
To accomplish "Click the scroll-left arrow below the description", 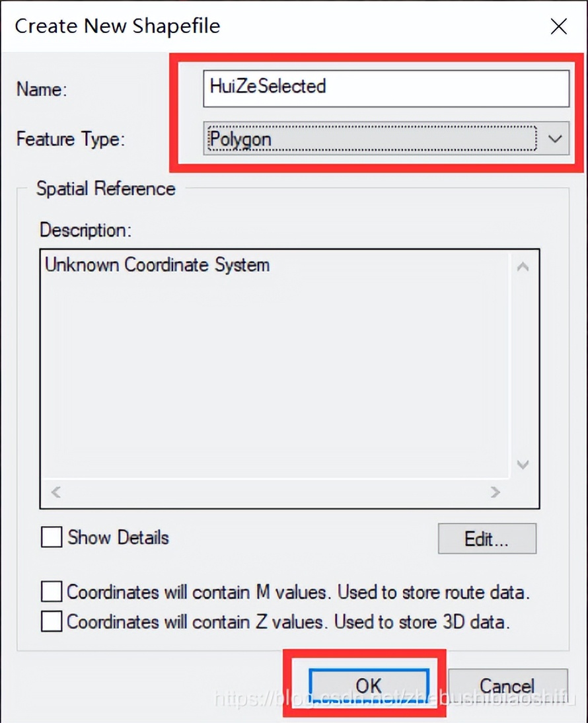I will point(55,492).
